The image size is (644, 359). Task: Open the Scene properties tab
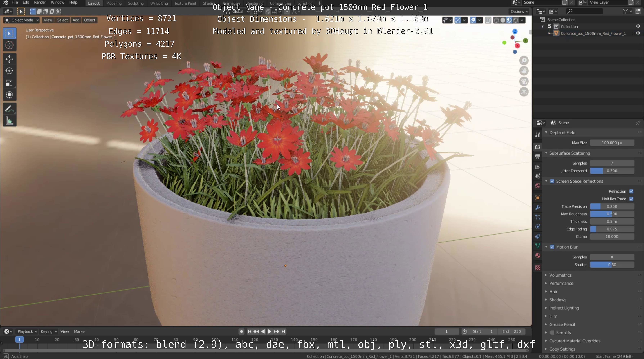point(538,176)
